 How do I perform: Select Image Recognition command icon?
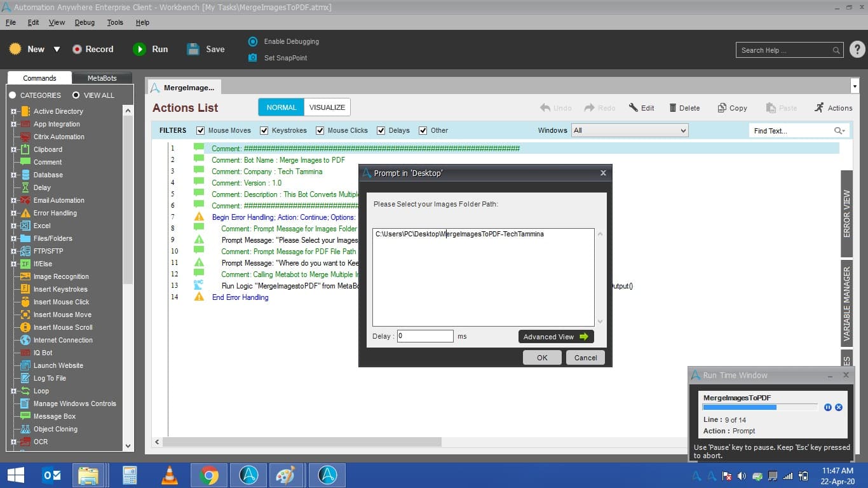click(x=25, y=276)
